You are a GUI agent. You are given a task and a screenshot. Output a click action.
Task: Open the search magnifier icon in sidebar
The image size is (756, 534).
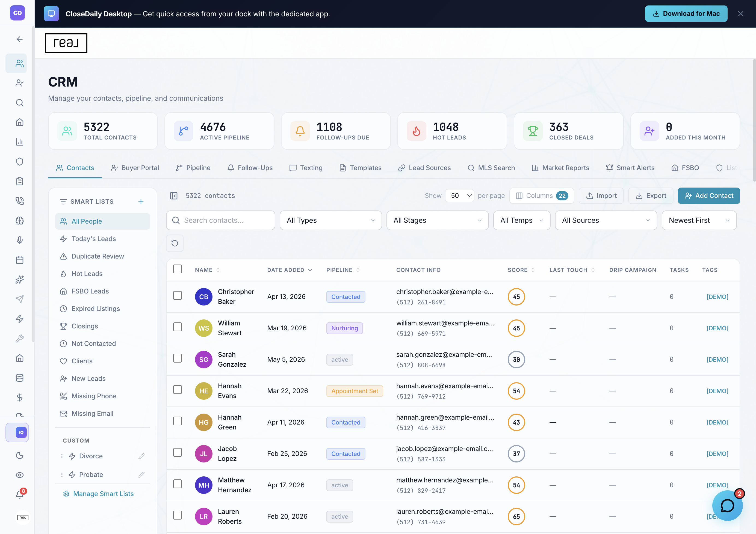[x=19, y=103]
